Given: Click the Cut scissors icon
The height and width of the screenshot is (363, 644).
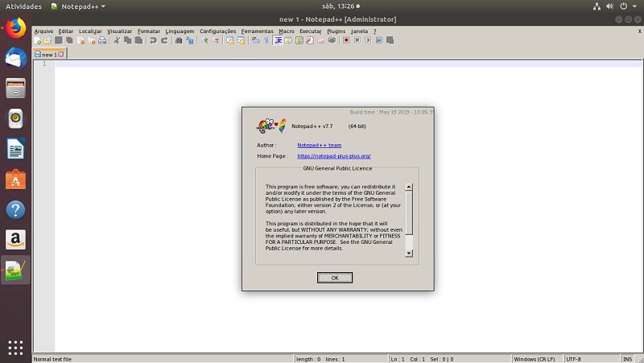Looking at the screenshot, I should [x=117, y=40].
